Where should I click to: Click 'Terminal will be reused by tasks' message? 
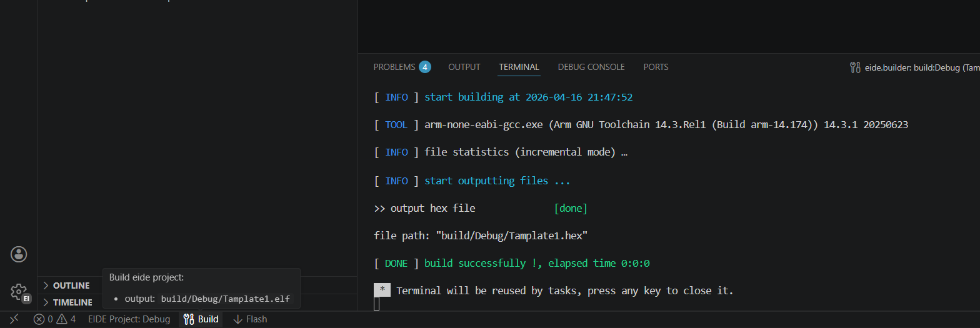[x=565, y=291]
